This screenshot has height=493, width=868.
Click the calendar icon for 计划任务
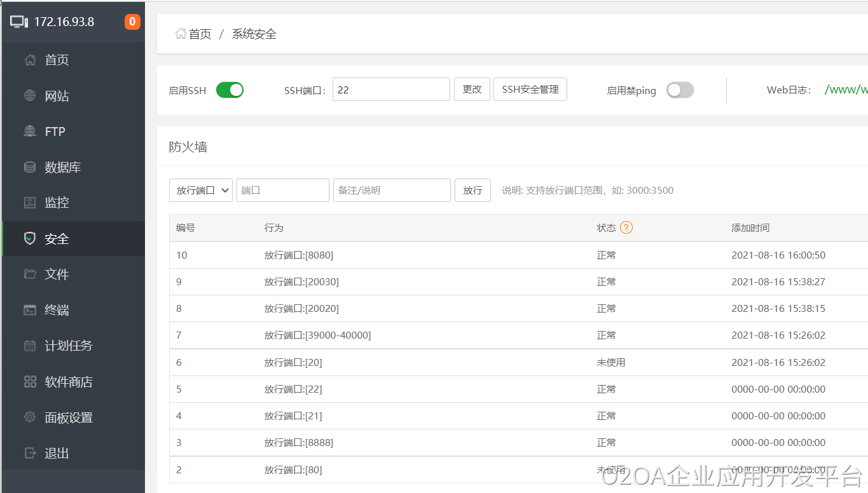point(30,346)
